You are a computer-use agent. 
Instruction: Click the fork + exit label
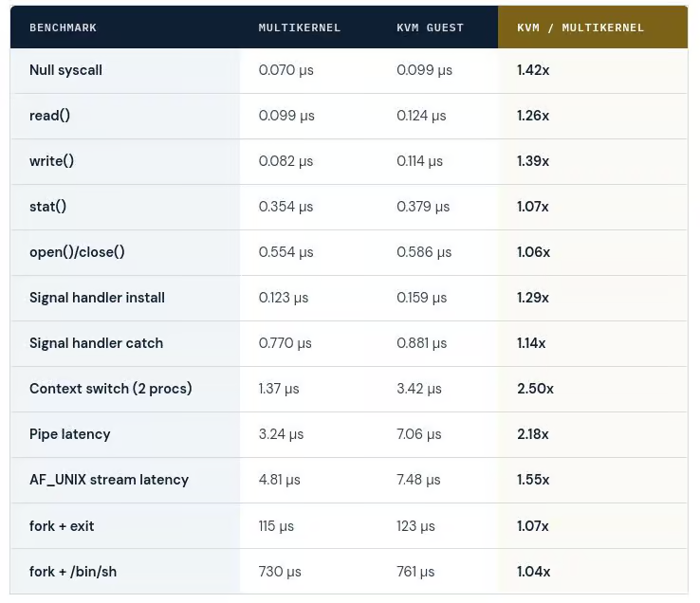pyautogui.click(x=62, y=526)
